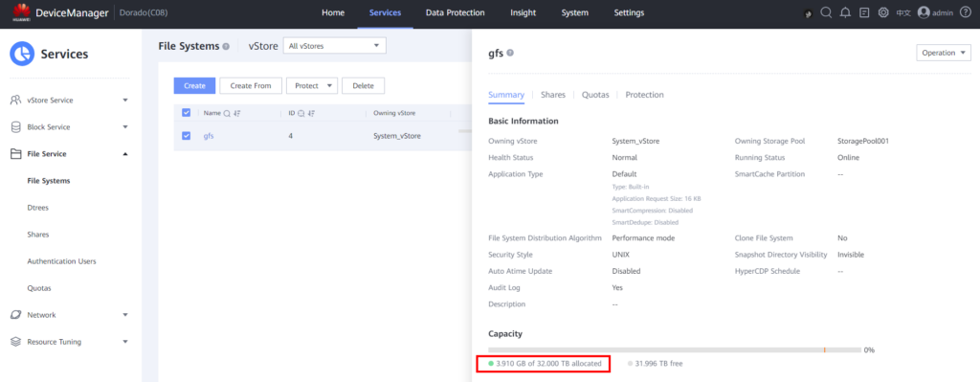Open the global search magnifier icon
This screenshot has width=980, height=382.
(x=826, y=12)
